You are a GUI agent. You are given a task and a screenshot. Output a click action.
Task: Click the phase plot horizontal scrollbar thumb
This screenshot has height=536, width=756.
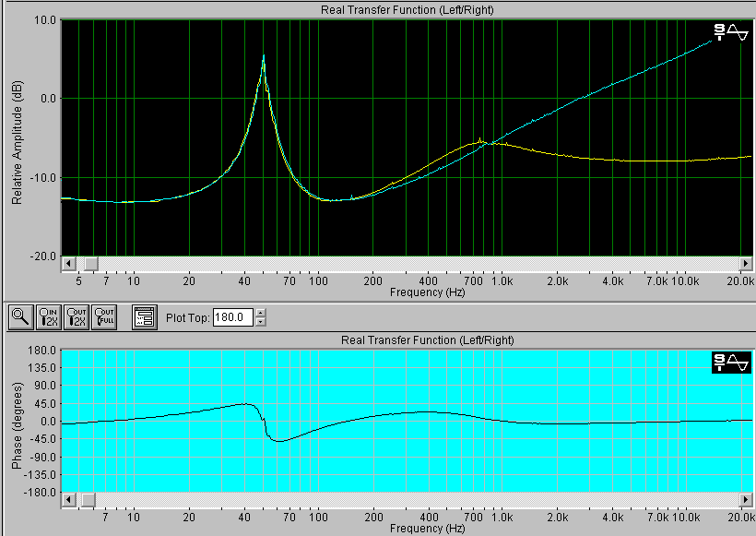(89, 500)
